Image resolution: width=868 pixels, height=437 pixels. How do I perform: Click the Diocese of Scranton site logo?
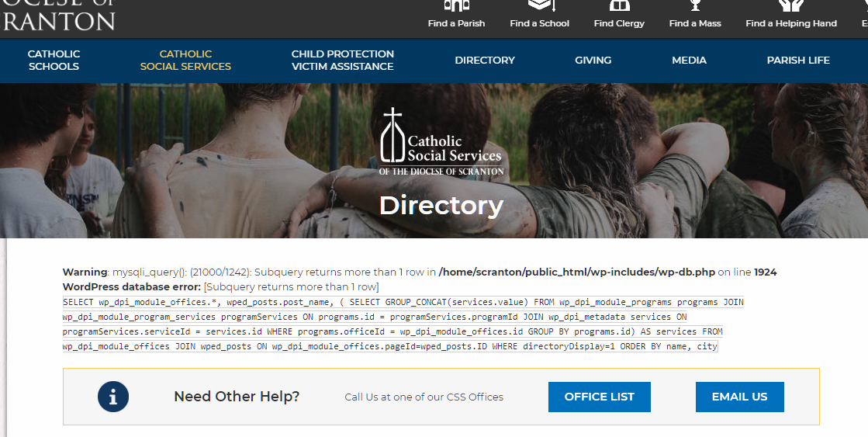coord(57,16)
